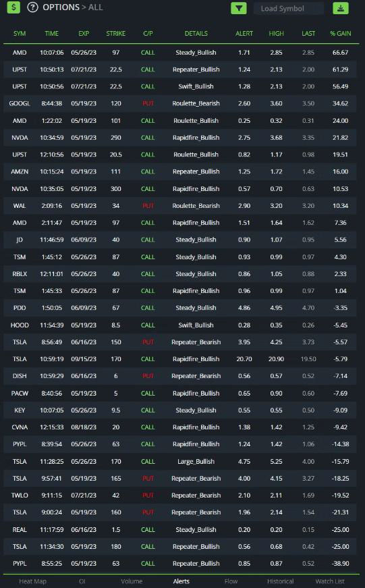
Task: Select the PDD symbol cell
Action: tap(20, 307)
